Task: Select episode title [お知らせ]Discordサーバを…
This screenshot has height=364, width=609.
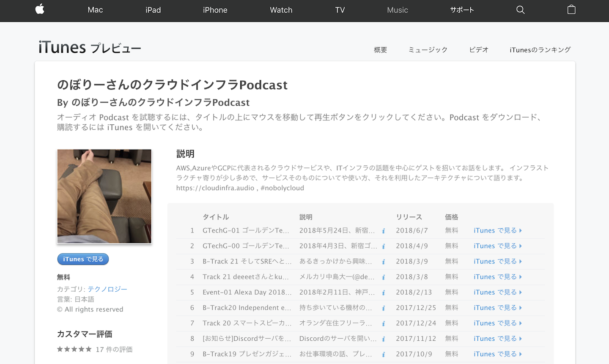Action: [x=247, y=338]
